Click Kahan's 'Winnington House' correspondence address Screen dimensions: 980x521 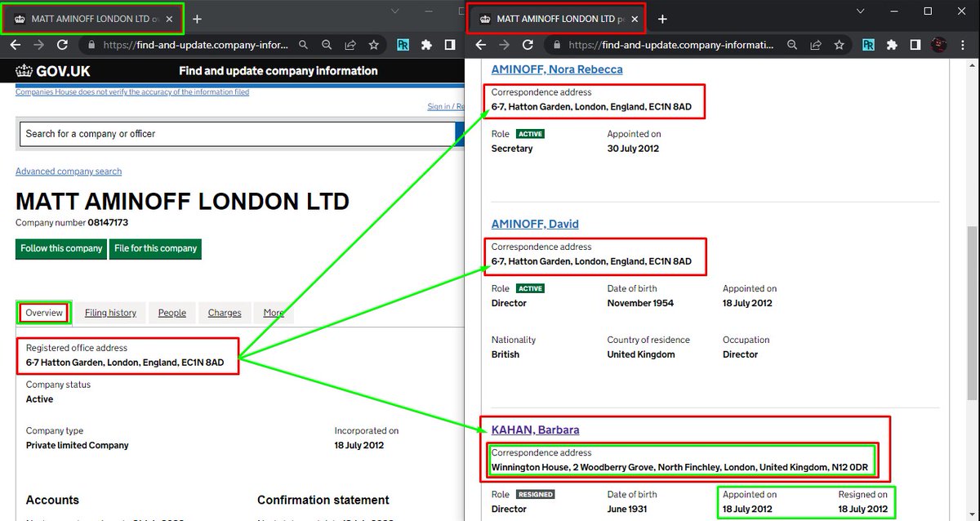pos(679,467)
